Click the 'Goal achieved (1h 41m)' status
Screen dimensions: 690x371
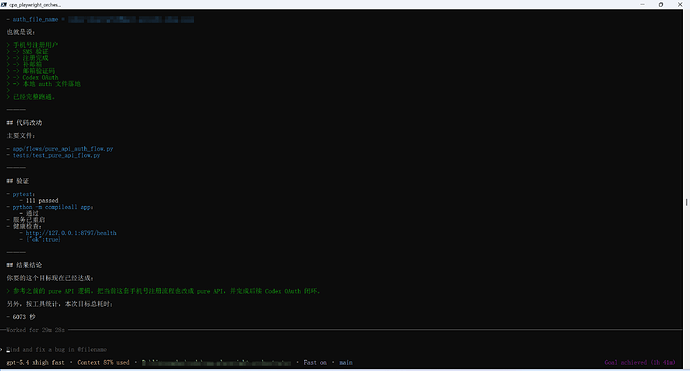(640, 363)
